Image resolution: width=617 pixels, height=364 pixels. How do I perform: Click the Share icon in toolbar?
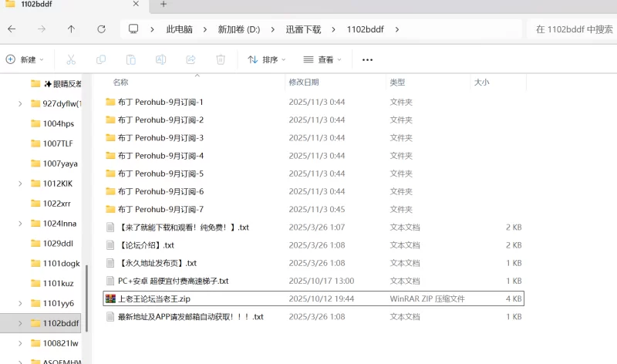190,59
